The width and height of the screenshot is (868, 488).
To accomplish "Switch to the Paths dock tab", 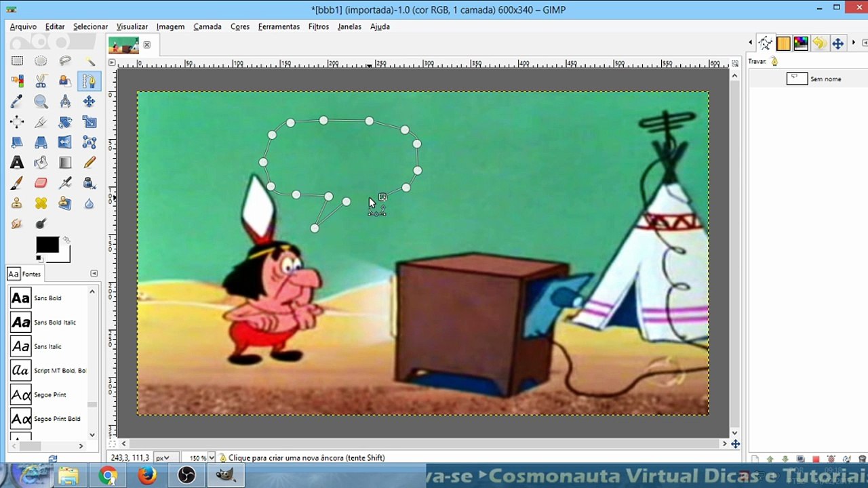I will (x=766, y=43).
